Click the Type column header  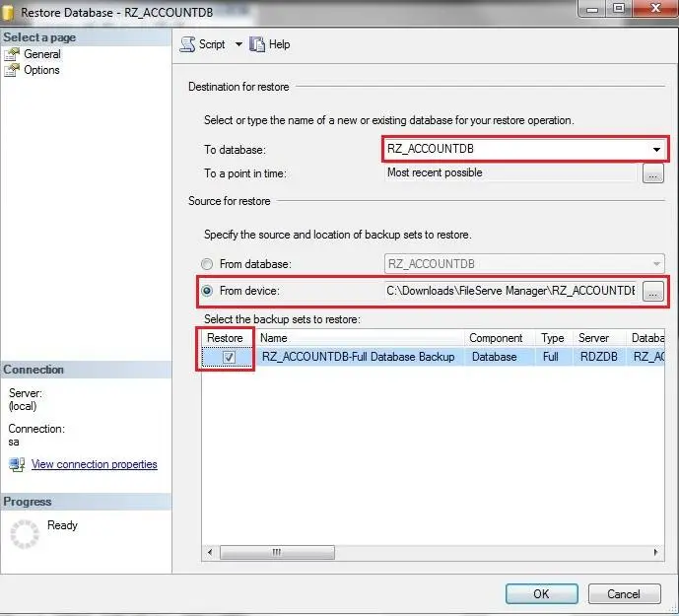point(554,338)
